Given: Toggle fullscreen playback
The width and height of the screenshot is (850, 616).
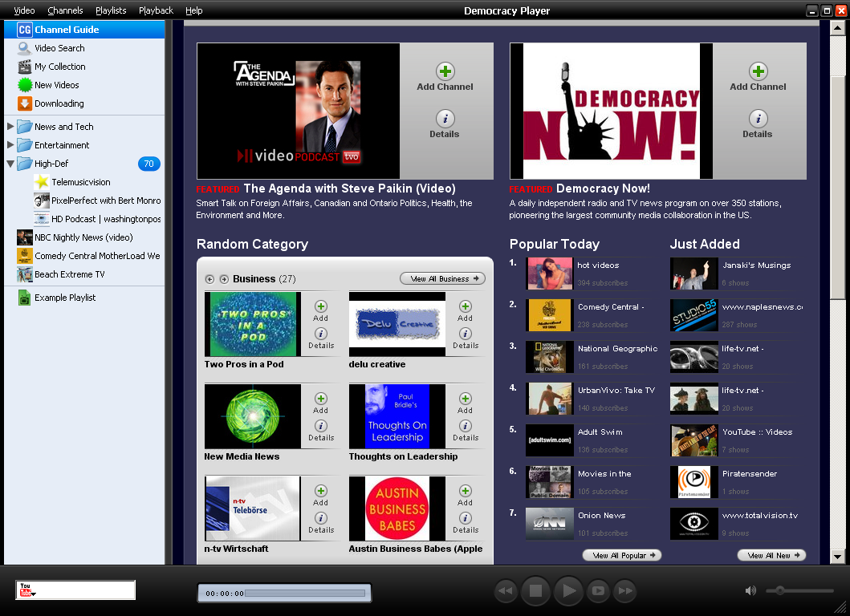Looking at the screenshot, I should (598, 591).
